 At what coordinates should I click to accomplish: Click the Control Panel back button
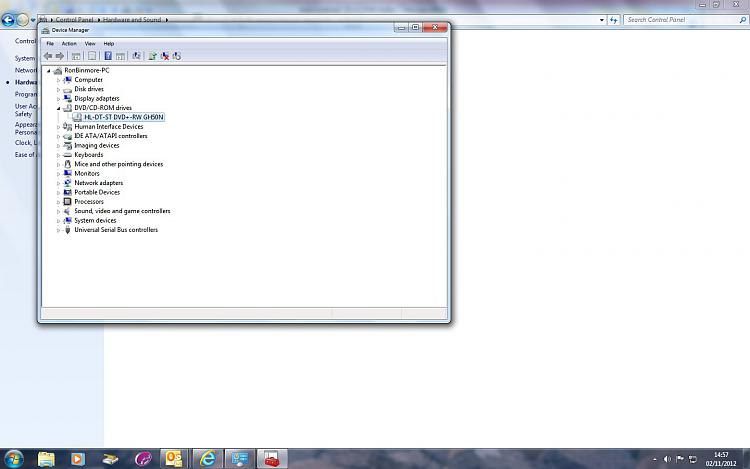point(8,20)
